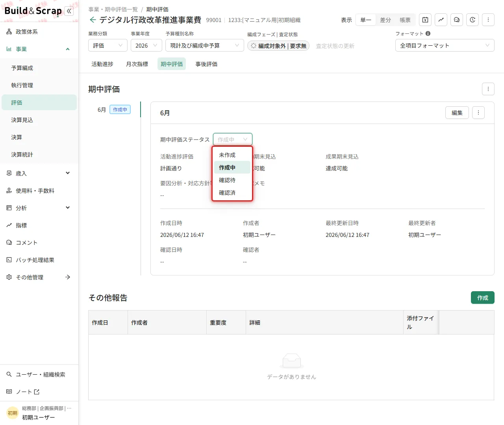Viewport: 504px width, 425px height.
Task: Click the green 作成 button
Action: click(x=483, y=297)
